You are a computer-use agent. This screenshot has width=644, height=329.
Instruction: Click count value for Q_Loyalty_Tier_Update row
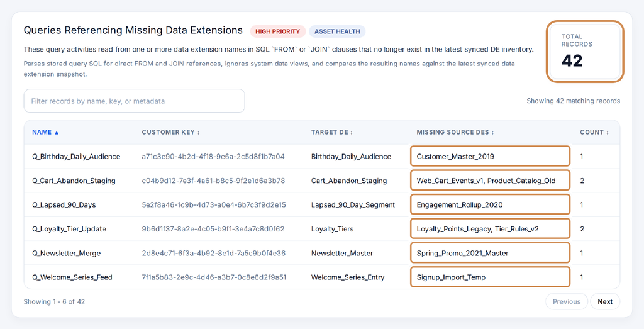coord(582,229)
